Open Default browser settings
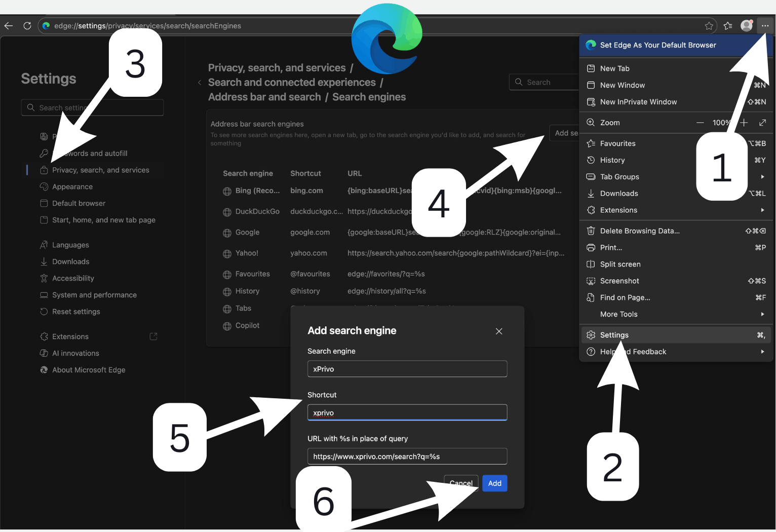Image resolution: width=776 pixels, height=532 pixels. (79, 204)
